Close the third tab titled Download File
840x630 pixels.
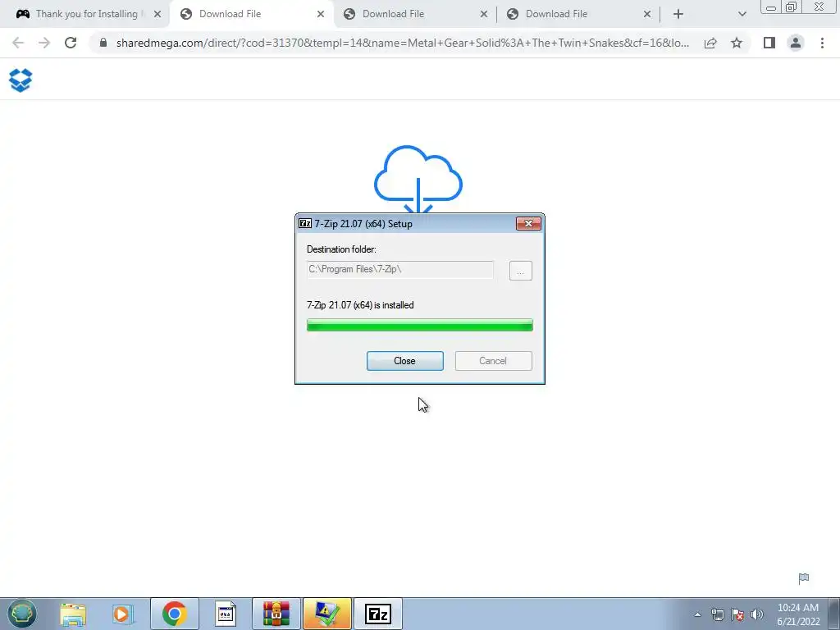point(484,15)
